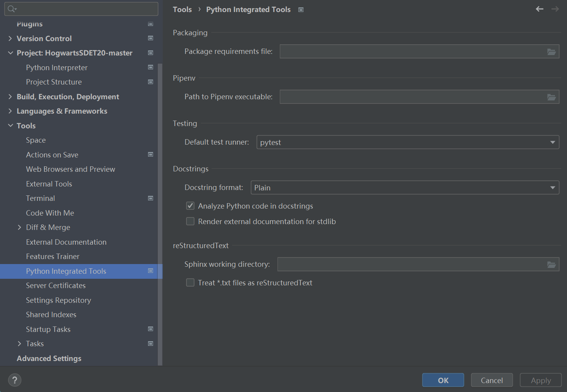Select Python Interpreter in settings tree
567x392 pixels.
click(57, 67)
